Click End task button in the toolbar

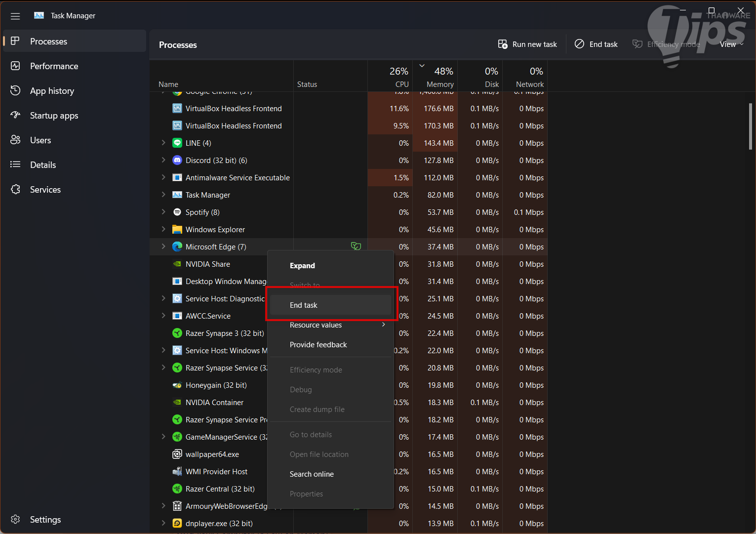click(596, 44)
